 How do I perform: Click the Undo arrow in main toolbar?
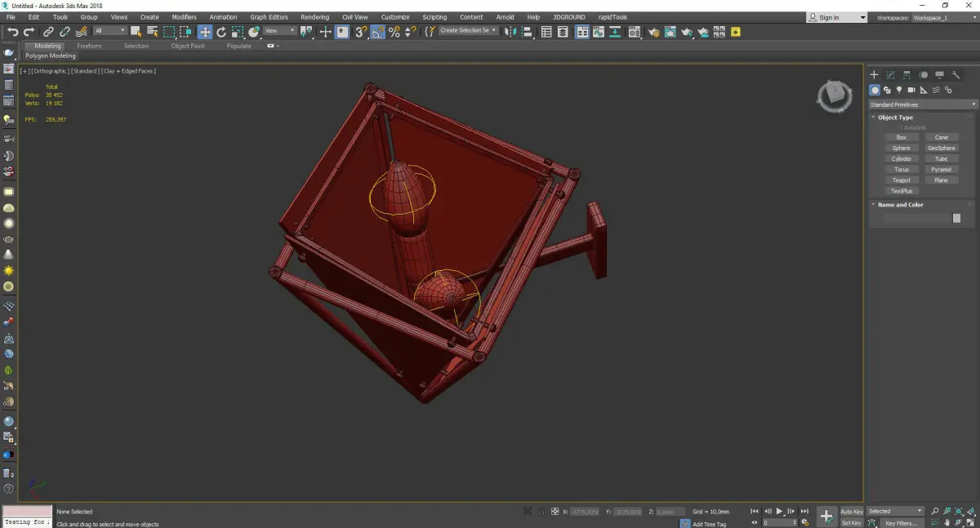(x=12, y=32)
